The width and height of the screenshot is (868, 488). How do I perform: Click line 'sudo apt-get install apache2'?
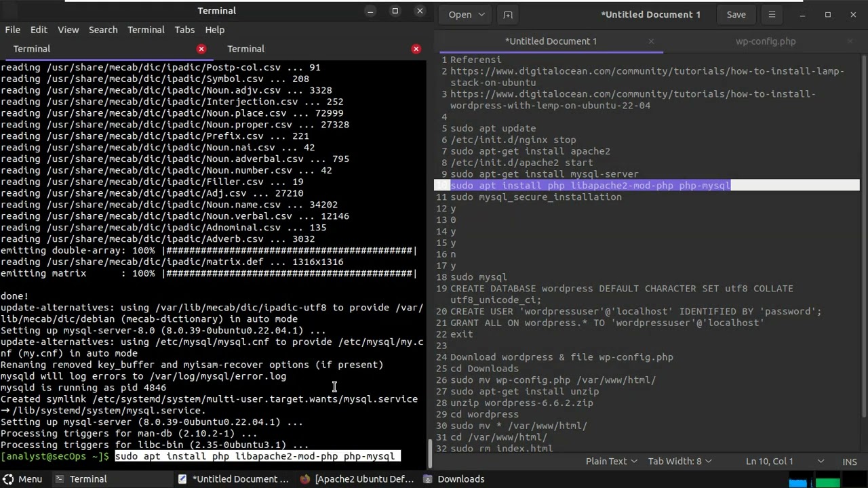click(530, 151)
